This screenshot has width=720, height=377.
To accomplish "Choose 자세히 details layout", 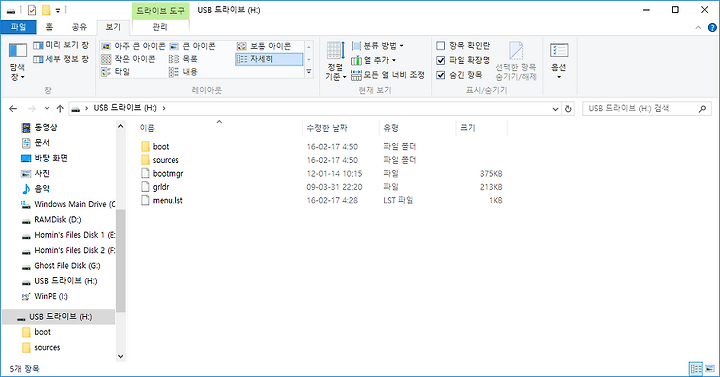I will pos(269,59).
